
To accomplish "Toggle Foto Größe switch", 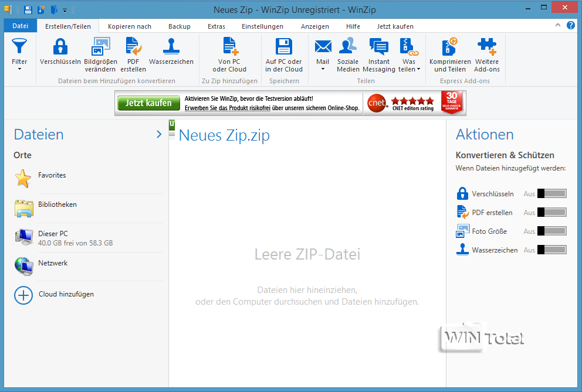I will click(552, 231).
